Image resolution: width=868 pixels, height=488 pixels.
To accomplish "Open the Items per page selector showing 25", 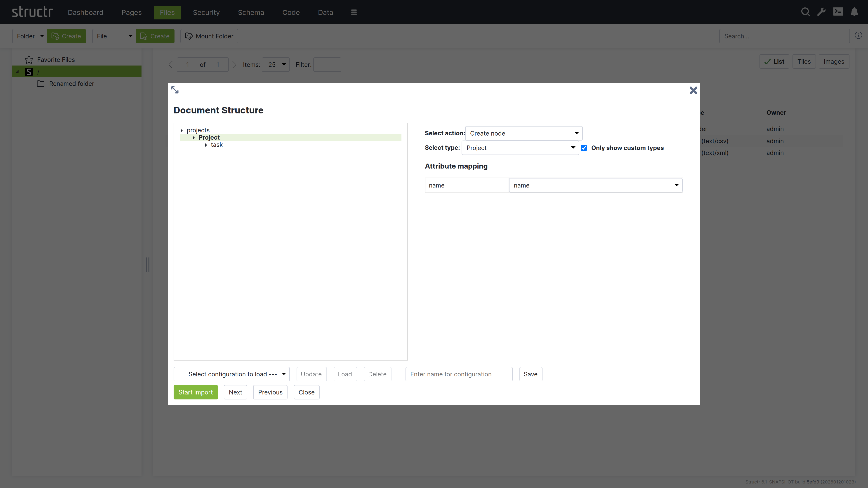I will [276, 64].
